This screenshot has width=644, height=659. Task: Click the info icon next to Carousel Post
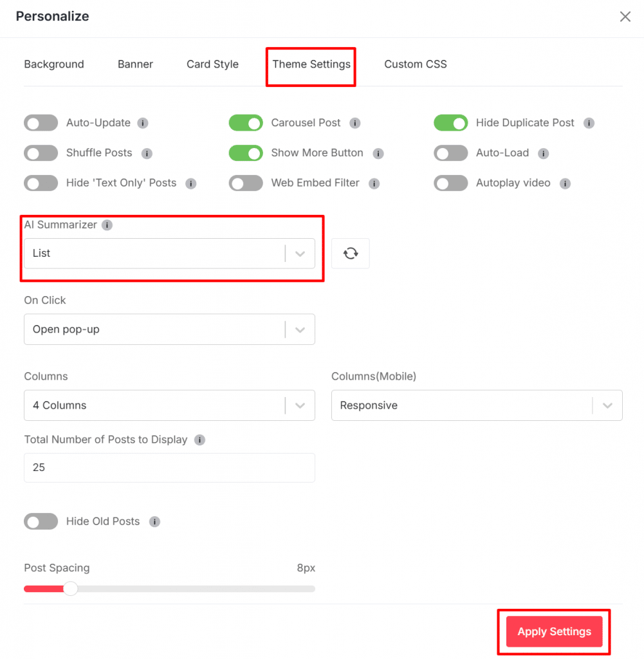355,123
